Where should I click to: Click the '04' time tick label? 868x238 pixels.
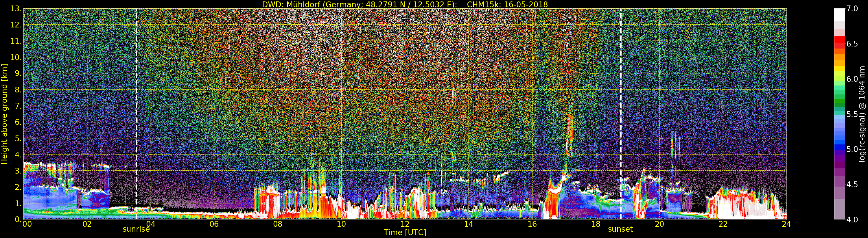[x=151, y=224]
